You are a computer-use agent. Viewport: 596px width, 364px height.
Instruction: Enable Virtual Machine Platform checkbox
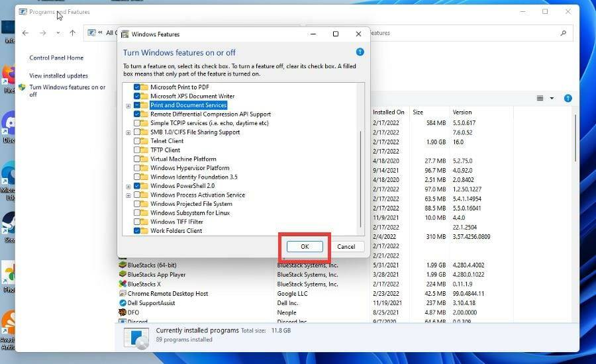[137, 159]
